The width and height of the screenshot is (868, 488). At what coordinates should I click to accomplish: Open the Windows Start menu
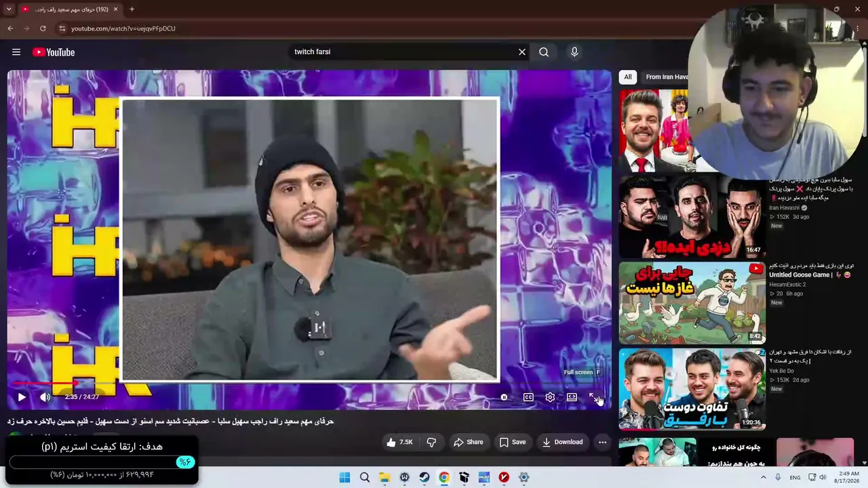344,477
